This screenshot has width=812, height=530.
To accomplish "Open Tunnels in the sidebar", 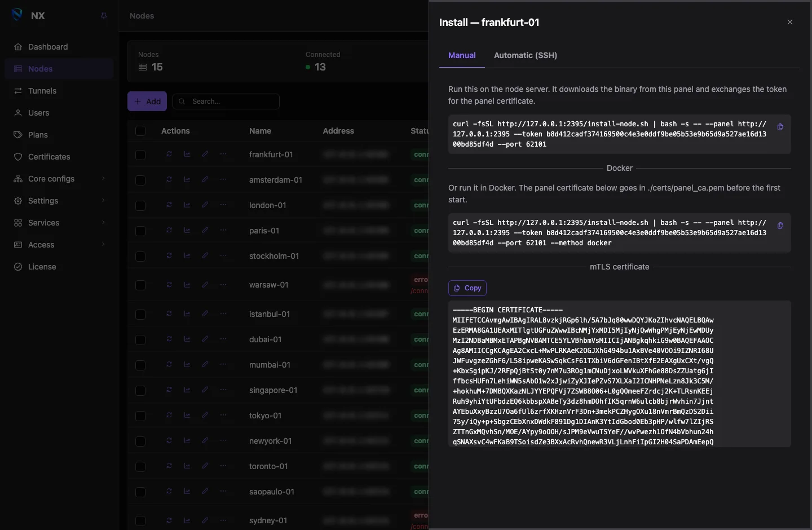I will (59, 91).
